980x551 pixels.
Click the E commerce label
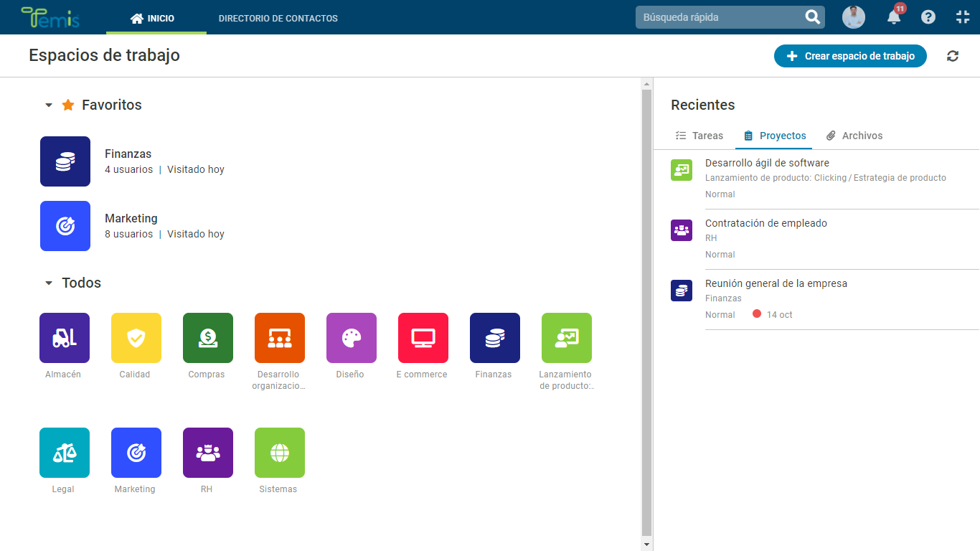pyautogui.click(x=422, y=375)
